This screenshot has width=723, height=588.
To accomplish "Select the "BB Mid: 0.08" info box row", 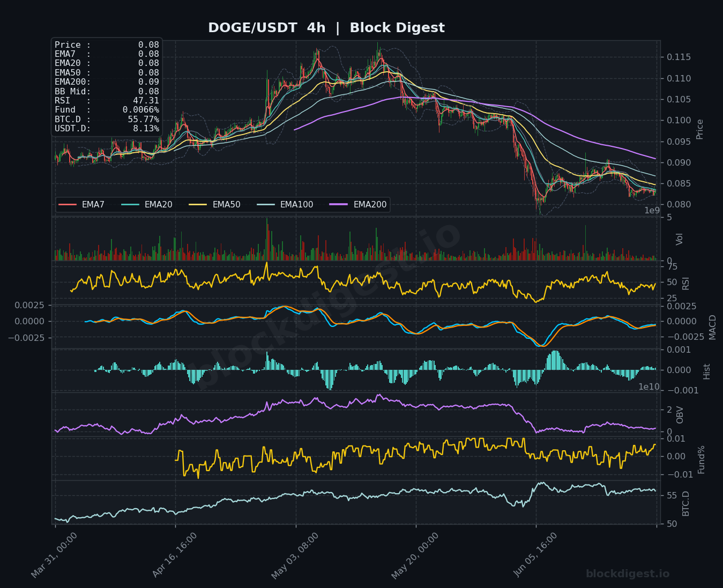I will click(x=107, y=92).
